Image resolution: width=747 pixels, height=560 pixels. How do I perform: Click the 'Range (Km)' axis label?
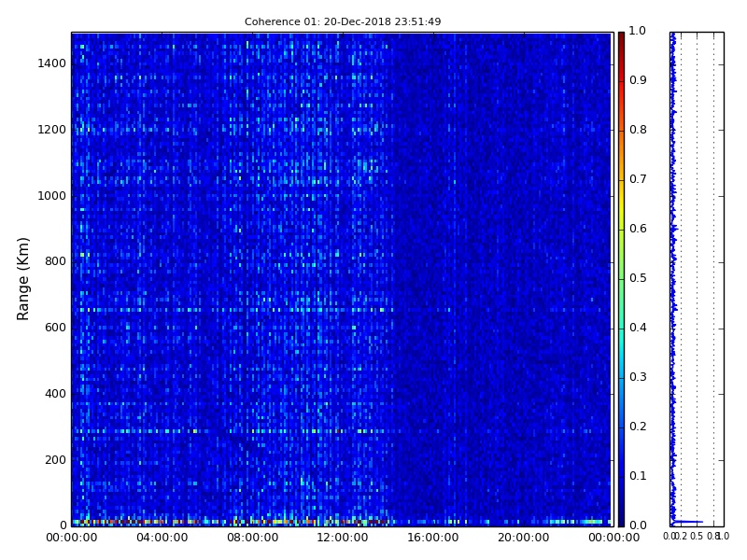pos(22,279)
